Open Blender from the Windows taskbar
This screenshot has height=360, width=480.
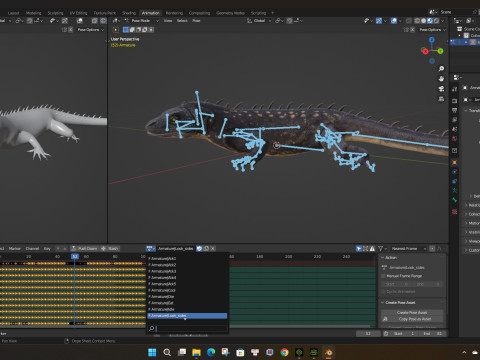(x=329, y=352)
